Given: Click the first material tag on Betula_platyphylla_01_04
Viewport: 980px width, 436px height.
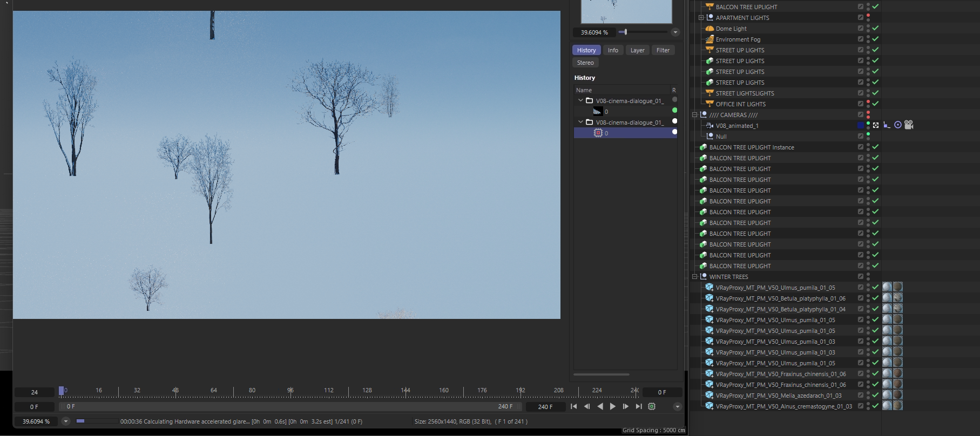Looking at the screenshot, I should coord(887,309).
